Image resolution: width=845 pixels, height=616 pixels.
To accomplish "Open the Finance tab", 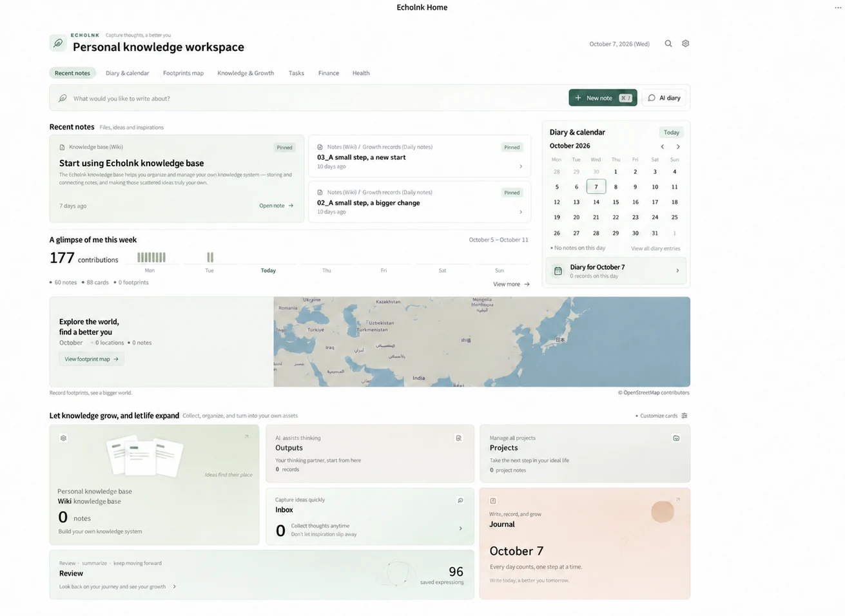I will coord(328,73).
